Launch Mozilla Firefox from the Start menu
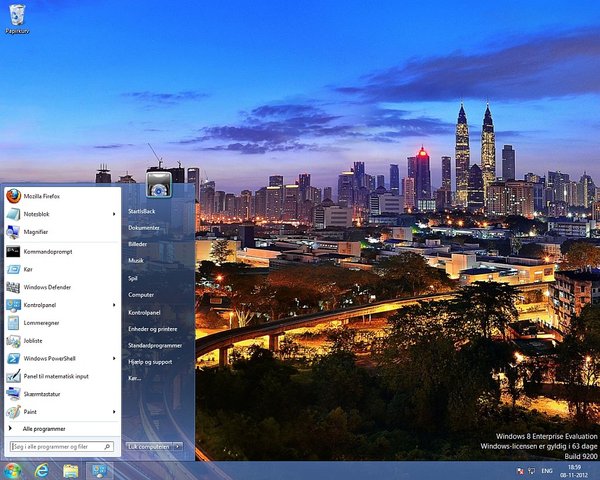The image size is (600, 480). pyautogui.click(x=40, y=196)
